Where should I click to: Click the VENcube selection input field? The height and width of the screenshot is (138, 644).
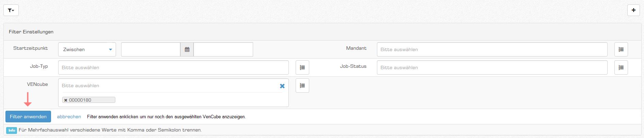168,86
